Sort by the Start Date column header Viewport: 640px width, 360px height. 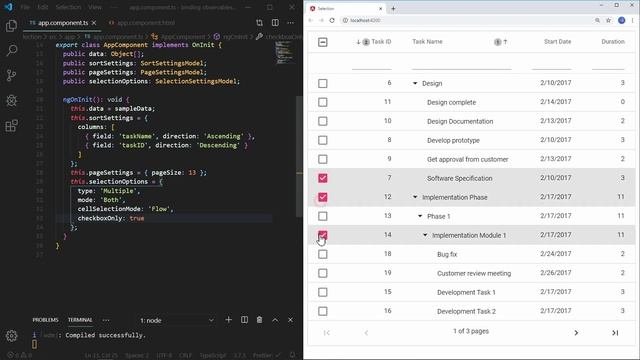pos(557,42)
